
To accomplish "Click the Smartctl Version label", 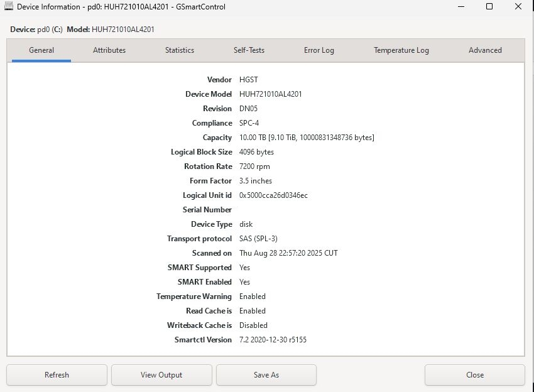I will [x=203, y=340].
